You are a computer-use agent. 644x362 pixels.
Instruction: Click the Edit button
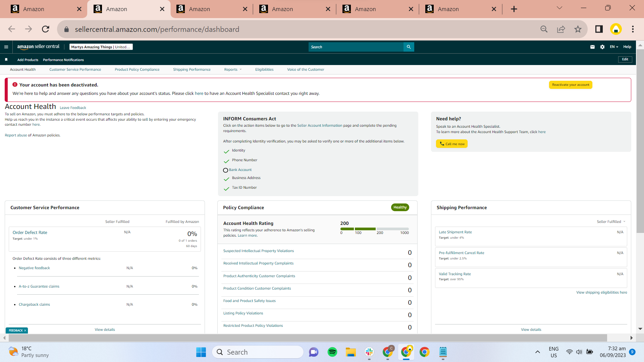click(625, 59)
